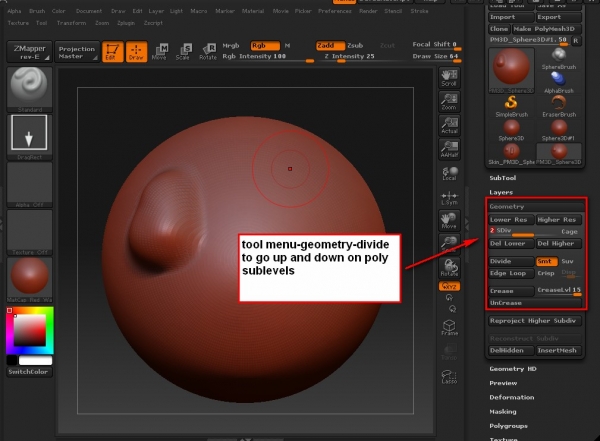Expand the SubTool section
Screen dimensions: 600x441
502,178
